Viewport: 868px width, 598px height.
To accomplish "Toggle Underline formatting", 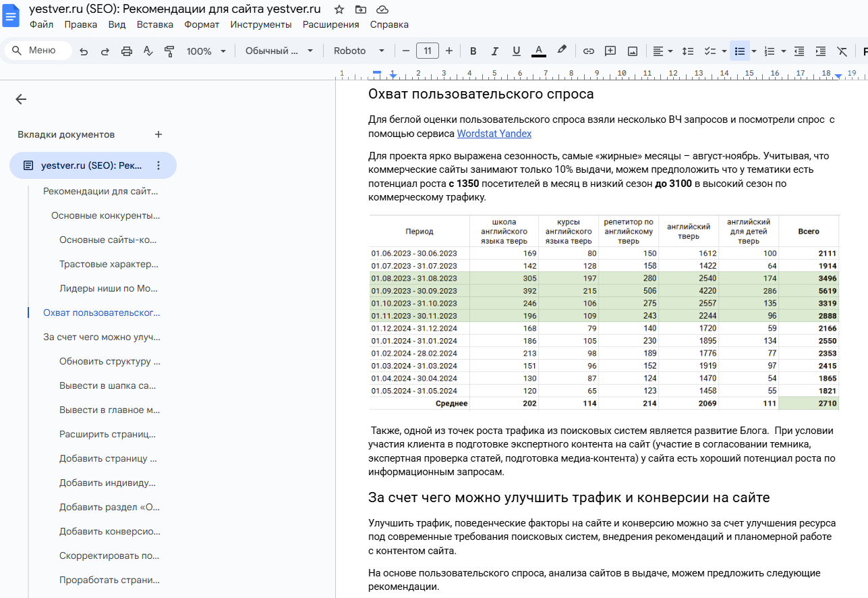I will coord(516,51).
